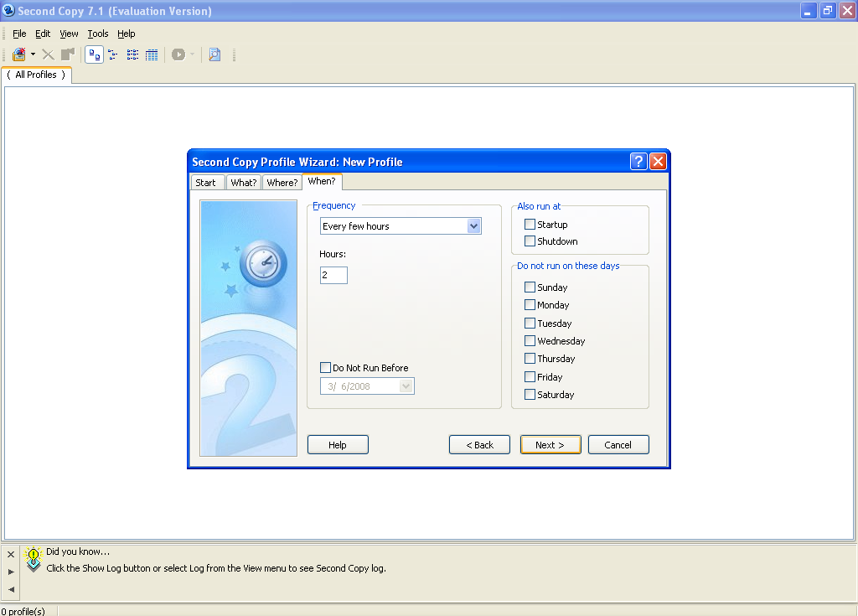Open the File menu
The image size is (858, 616).
point(19,34)
